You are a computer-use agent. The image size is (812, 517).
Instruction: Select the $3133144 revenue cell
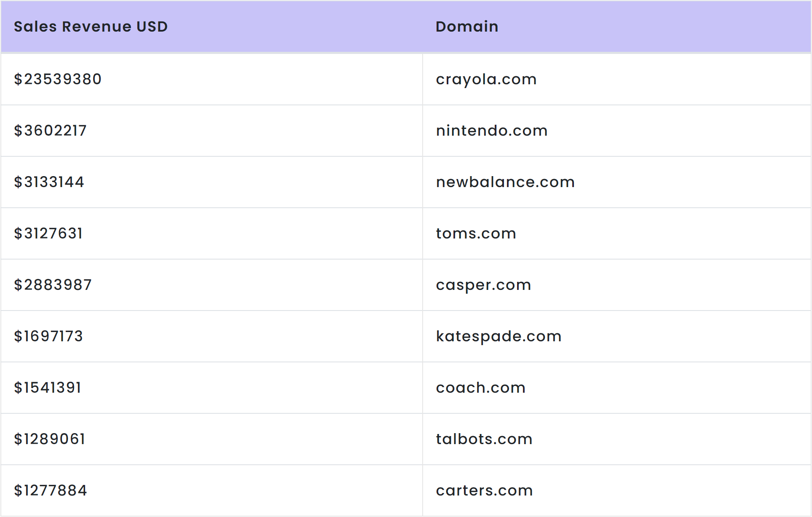coord(49,182)
